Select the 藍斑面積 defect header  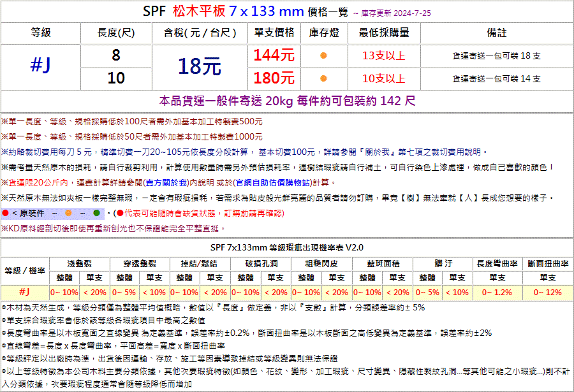pyautogui.click(x=383, y=263)
